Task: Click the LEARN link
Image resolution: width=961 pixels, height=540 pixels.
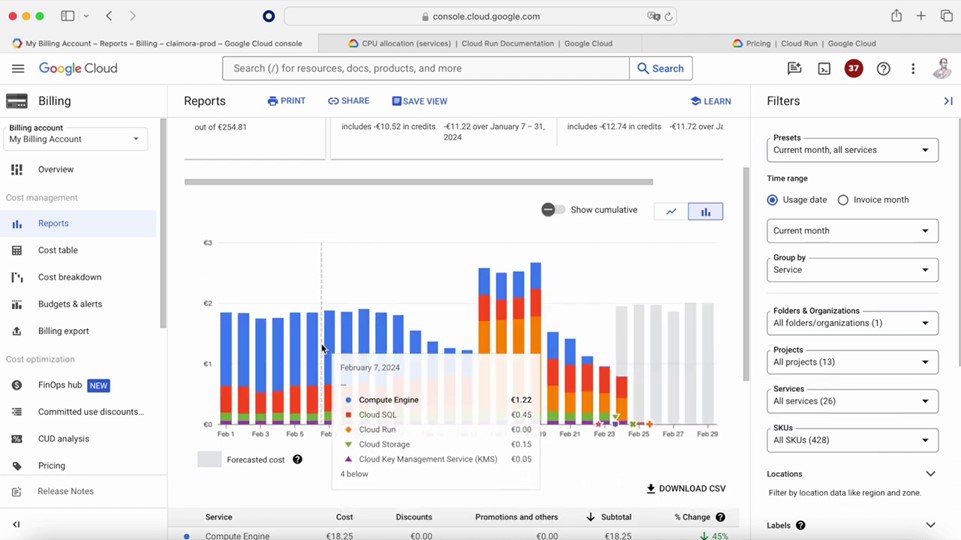Action: (710, 101)
